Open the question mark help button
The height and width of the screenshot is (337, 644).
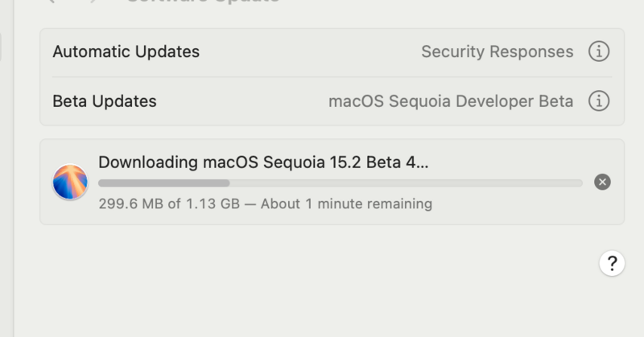(x=612, y=262)
